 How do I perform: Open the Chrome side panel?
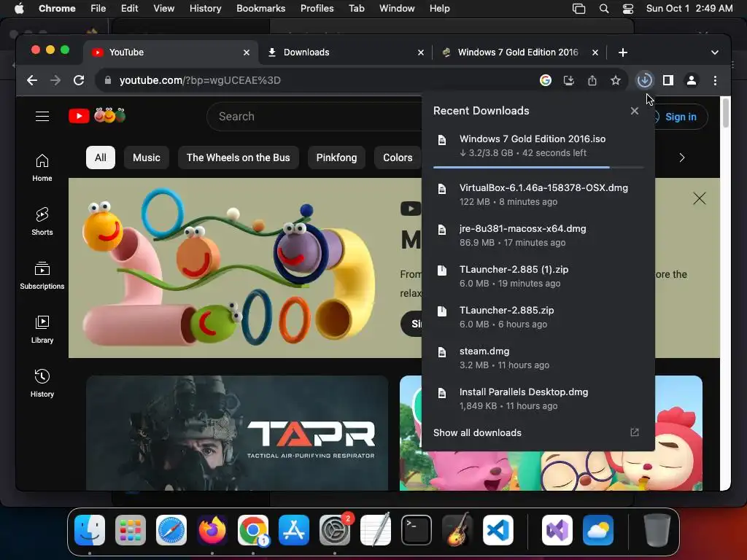(668, 80)
